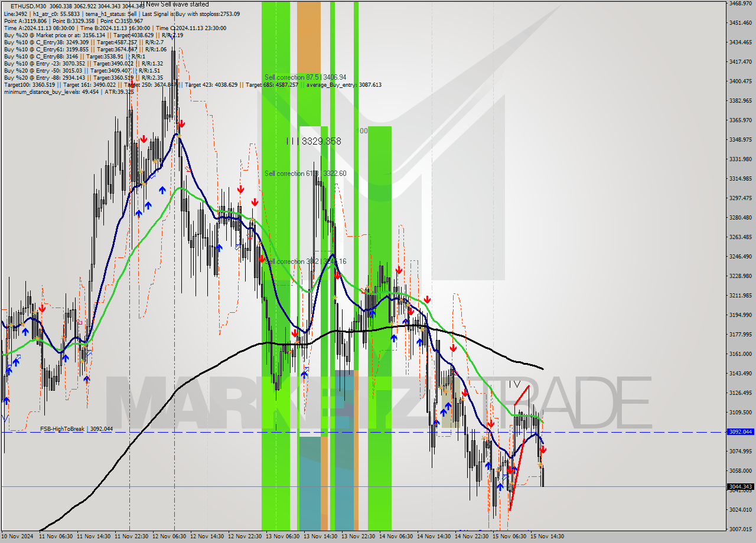Click the 3211.985 price axis value

click(x=741, y=296)
